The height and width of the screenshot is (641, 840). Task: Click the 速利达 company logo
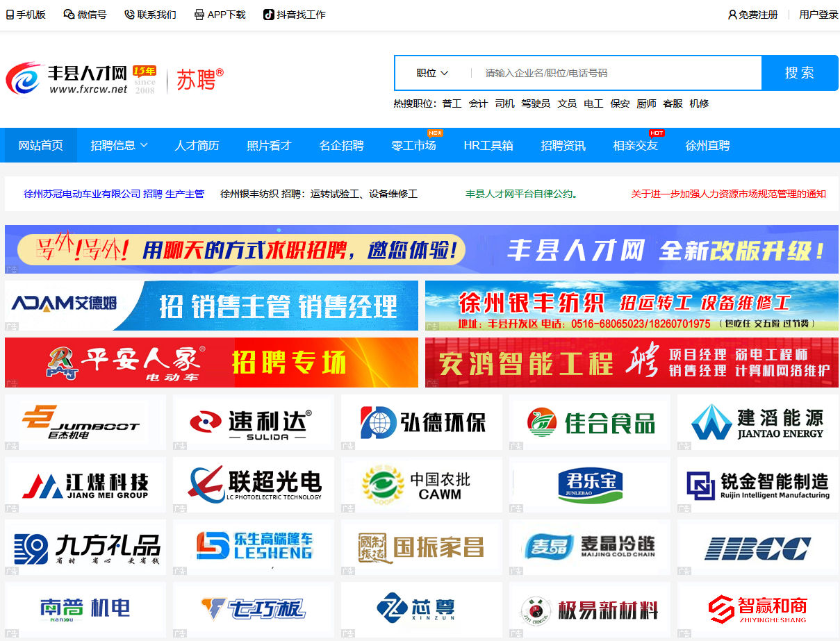(253, 422)
